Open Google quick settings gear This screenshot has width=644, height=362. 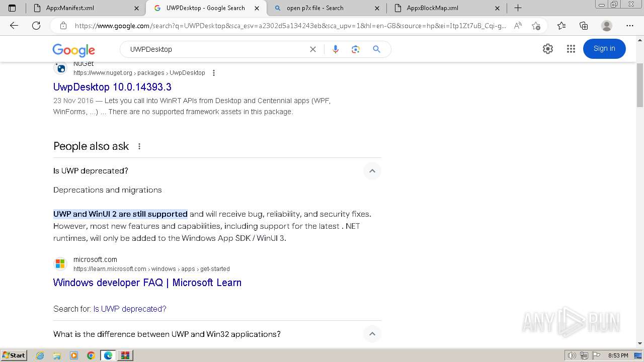548,49
